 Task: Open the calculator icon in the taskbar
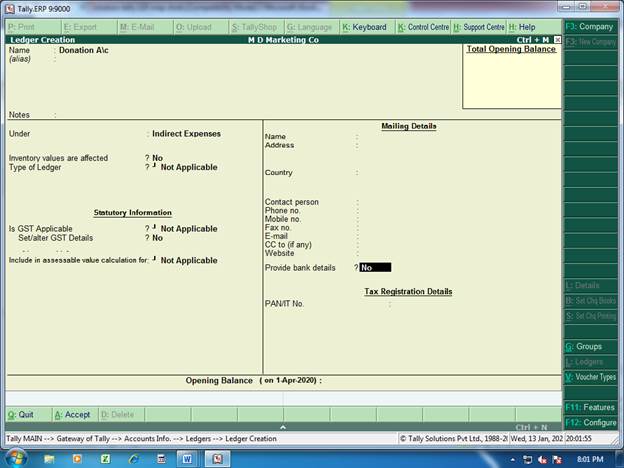click(160, 458)
